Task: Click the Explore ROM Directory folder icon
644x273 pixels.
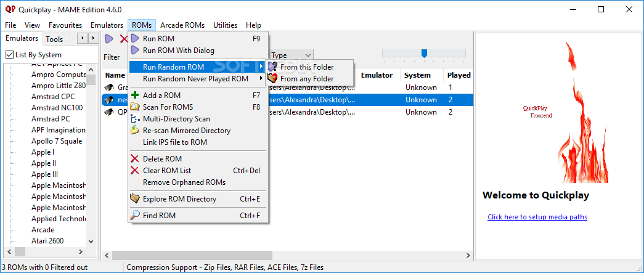Action: [x=135, y=198]
